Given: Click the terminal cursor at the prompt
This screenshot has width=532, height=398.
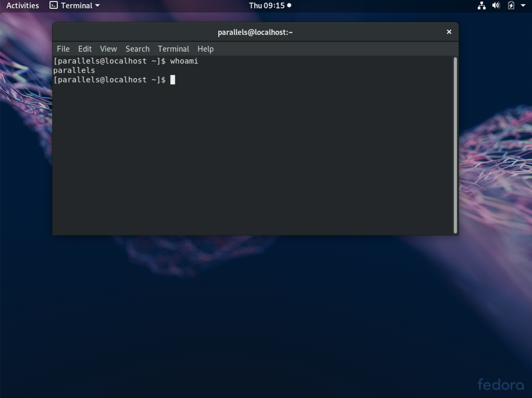Looking at the screenshot, I should pyautogui.click(x=173, y=80).
